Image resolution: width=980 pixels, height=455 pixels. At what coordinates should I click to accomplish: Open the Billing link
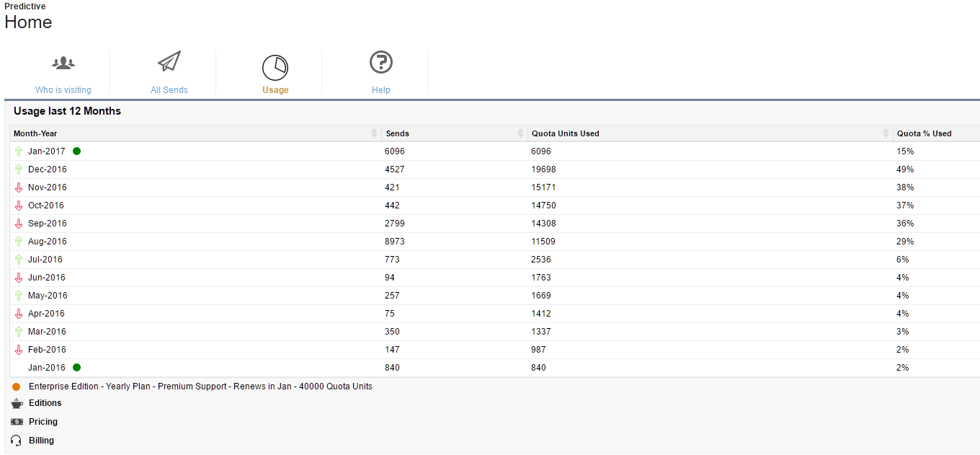[x=42, y=441]
